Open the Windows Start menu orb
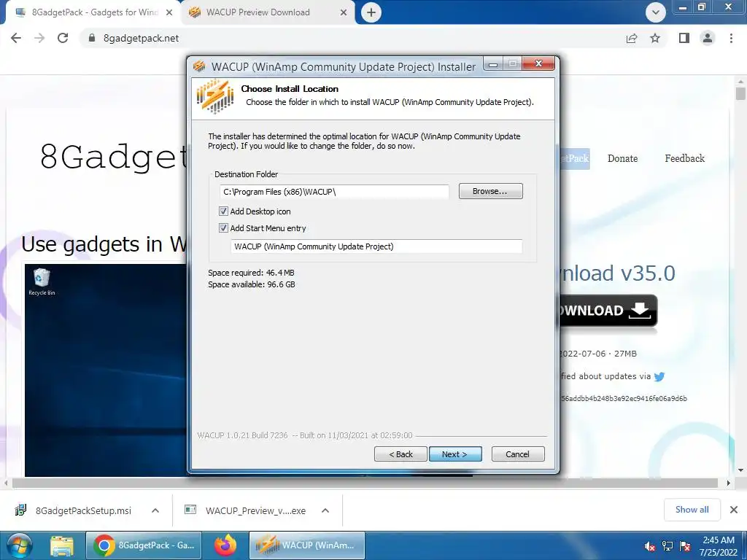Screen dimensions: 747x560 (19, 545)
